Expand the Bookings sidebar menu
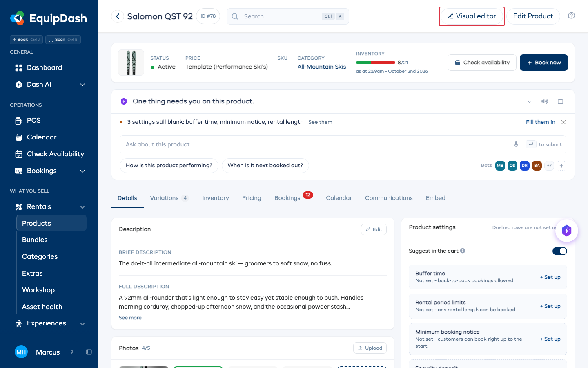588x368 pixels. [x=82, y=171]
